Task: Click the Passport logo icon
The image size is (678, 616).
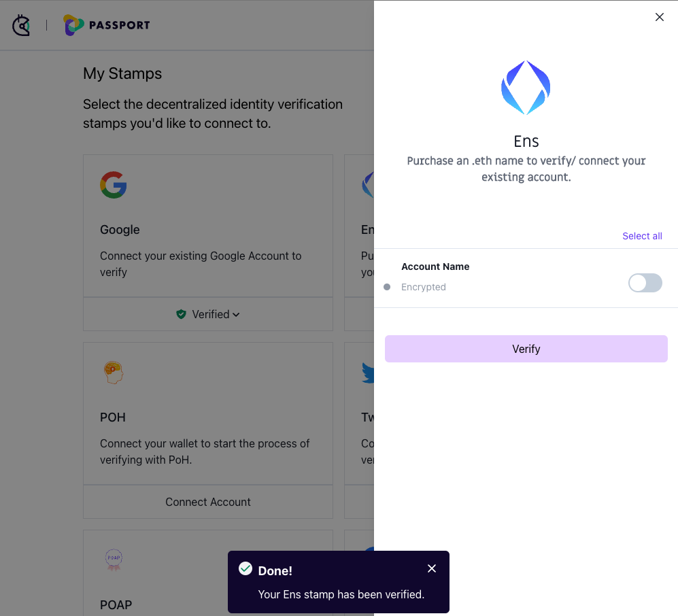Action: point(73,25)
